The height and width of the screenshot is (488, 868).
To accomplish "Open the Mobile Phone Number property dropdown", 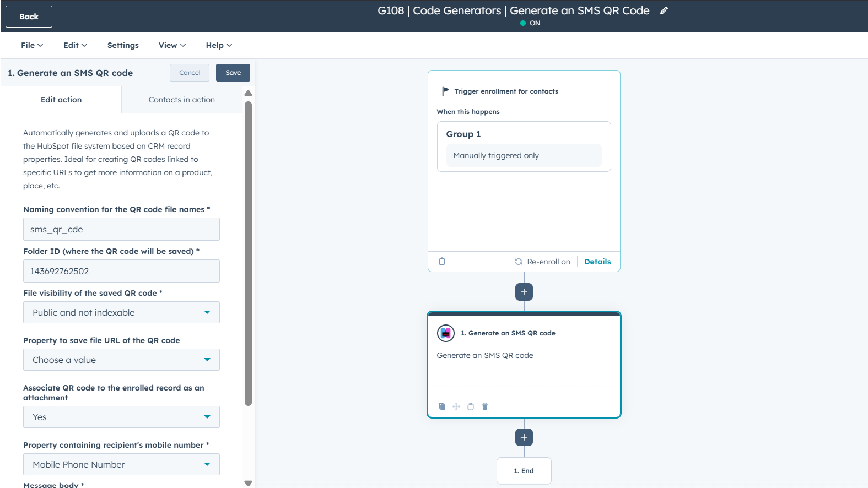I will [x=121, y=464].
